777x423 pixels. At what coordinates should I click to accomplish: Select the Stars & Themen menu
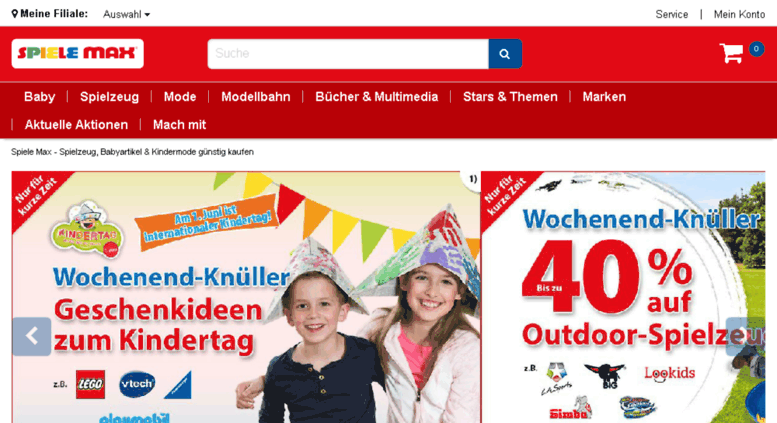[510, 97]
